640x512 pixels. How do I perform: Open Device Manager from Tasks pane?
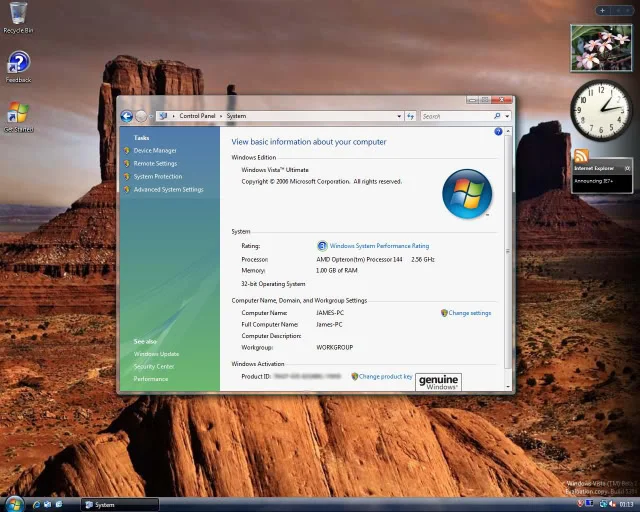click(155, 151)
